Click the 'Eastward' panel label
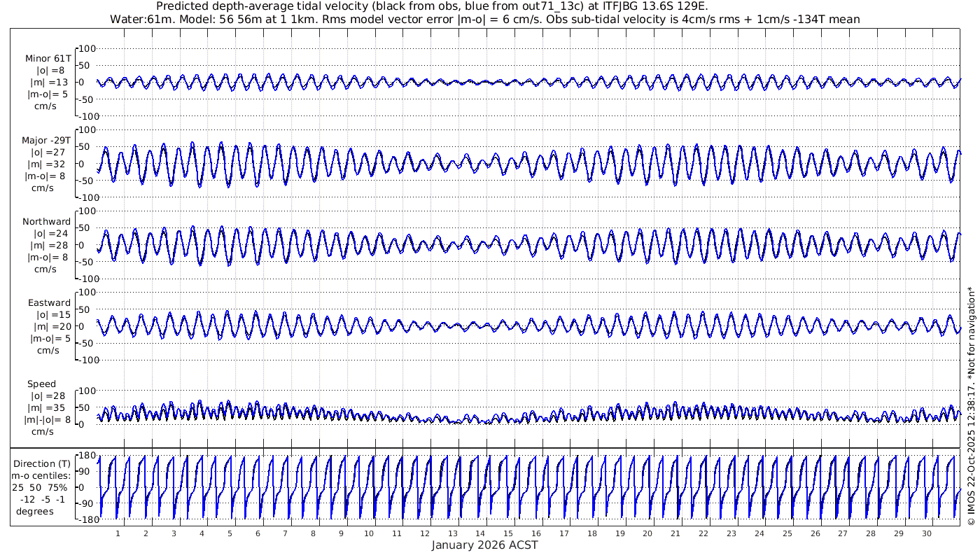The width and height of the screenshot is (980, 560). point(49,302)
